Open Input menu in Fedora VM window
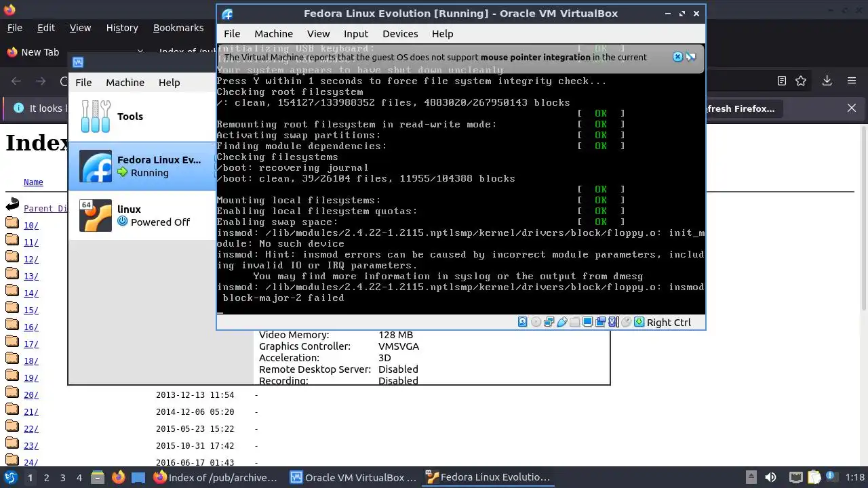Image resolution: width=868 pixels, height=488 pixels. pos(355,33)
